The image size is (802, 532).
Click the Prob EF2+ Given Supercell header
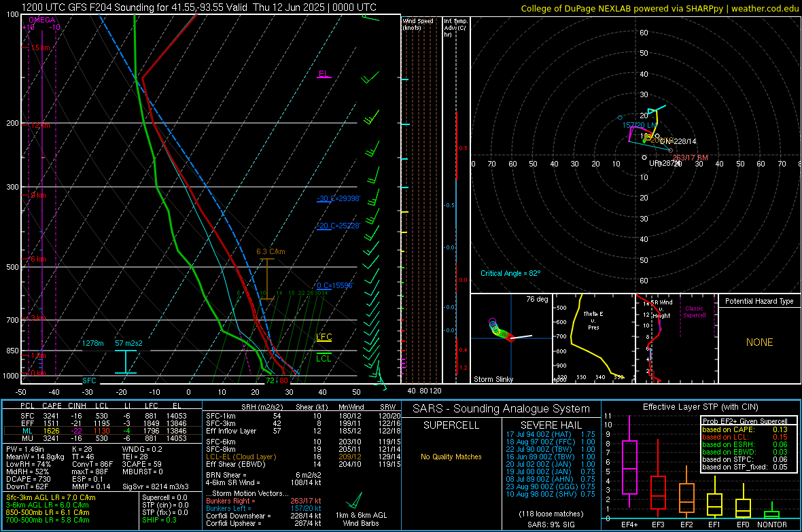[x=745, y=421]
